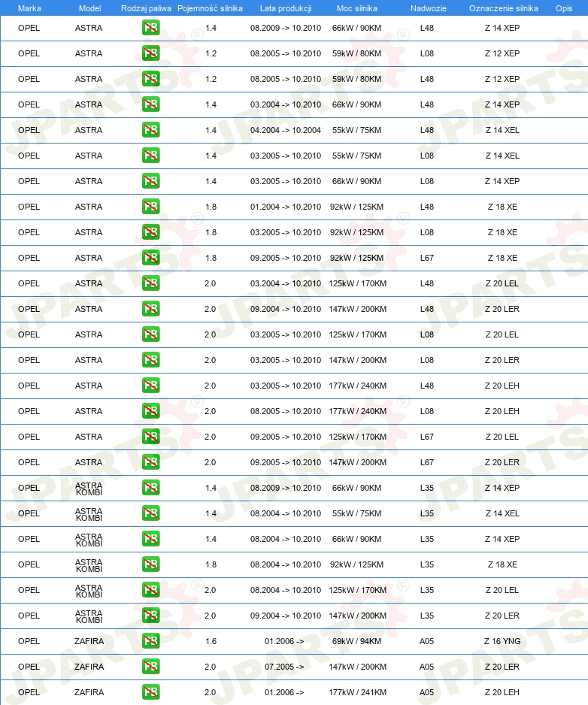The width and height of the screenshot is (588, 705).
Task: Select the power cell 69kW / 94KM
Action: click(x=356, y=641)
